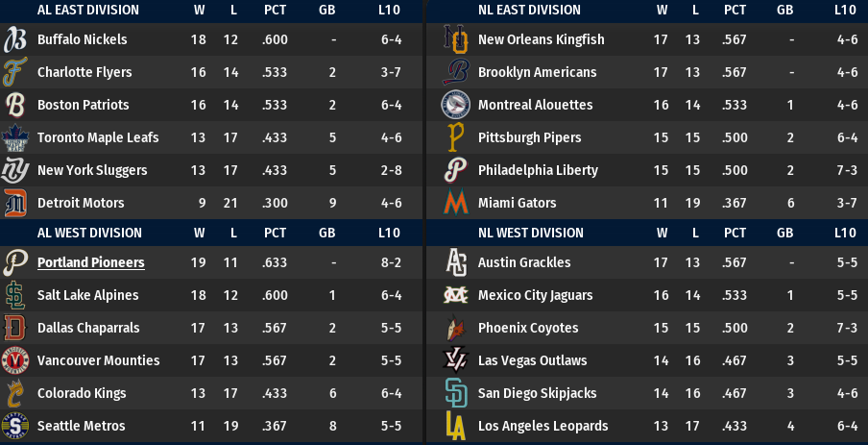
Task: Click the Los Angeles Leopards logo
Action: pos(456,426)
